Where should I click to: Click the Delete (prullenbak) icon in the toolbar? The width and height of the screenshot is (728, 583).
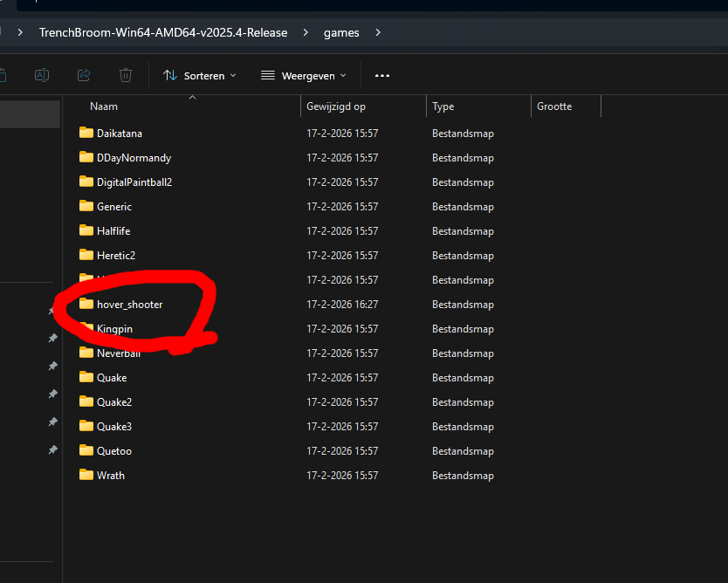126,75
